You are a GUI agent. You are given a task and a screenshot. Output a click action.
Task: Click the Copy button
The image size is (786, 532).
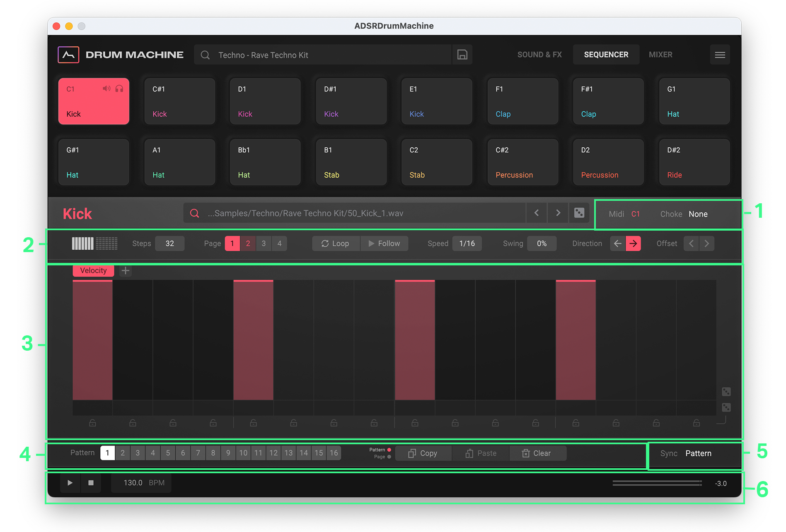pyautogui.click(x=423, y=453)
